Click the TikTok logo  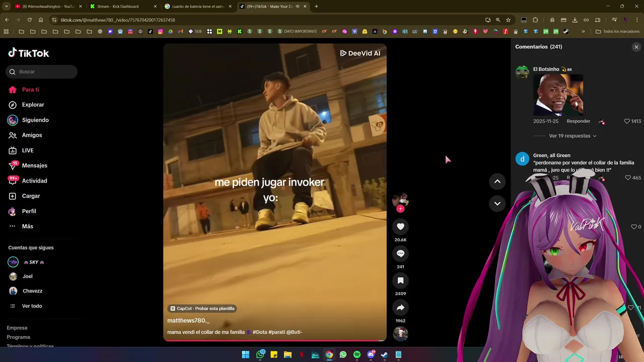click(29, 53)
